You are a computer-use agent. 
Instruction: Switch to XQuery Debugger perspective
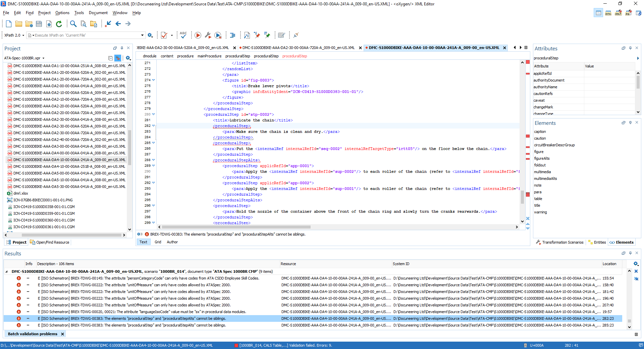629,13
